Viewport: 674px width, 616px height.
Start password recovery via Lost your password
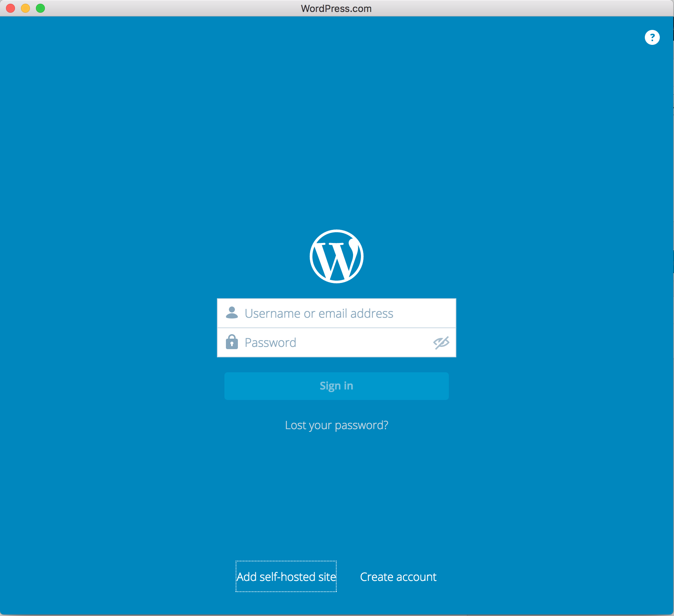tap(336, 425)
